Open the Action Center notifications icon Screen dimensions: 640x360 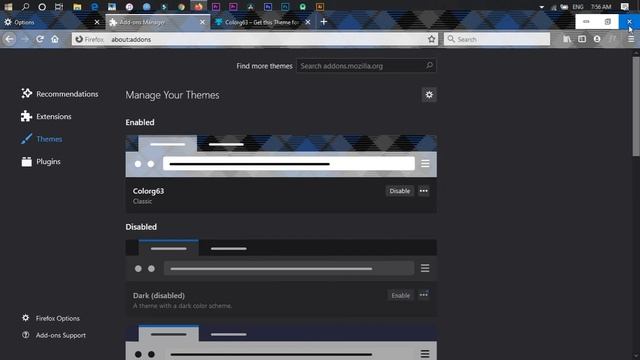pyautogui.click(x=624, y=7)
